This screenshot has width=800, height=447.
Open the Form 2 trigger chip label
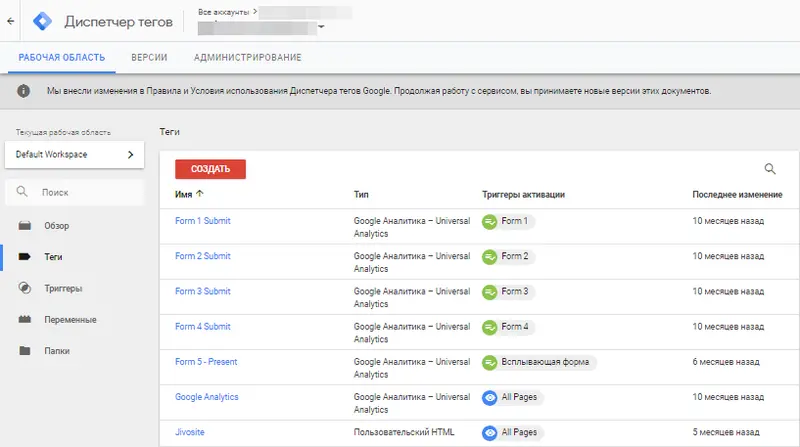click(514, 256)
